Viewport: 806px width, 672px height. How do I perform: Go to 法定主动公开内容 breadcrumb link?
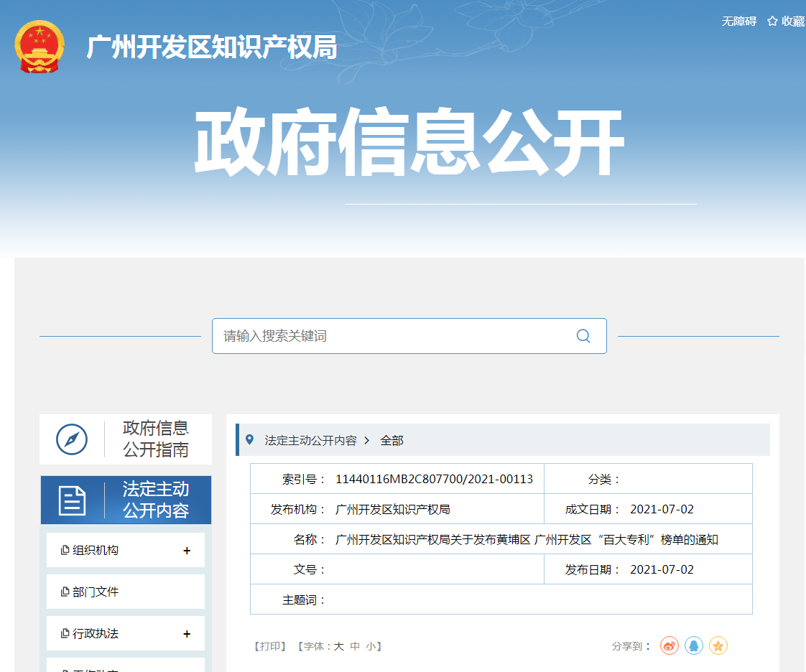[310, 440]
